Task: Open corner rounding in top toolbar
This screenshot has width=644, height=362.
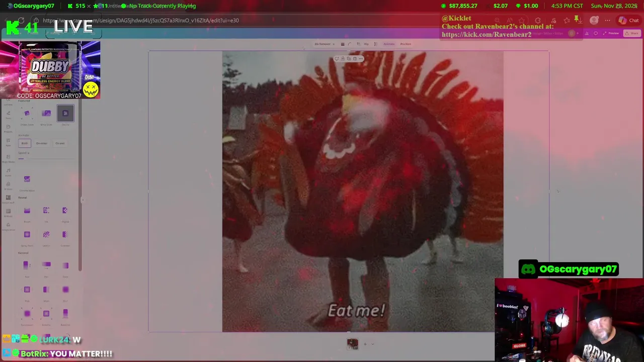Action: point(350,44)
